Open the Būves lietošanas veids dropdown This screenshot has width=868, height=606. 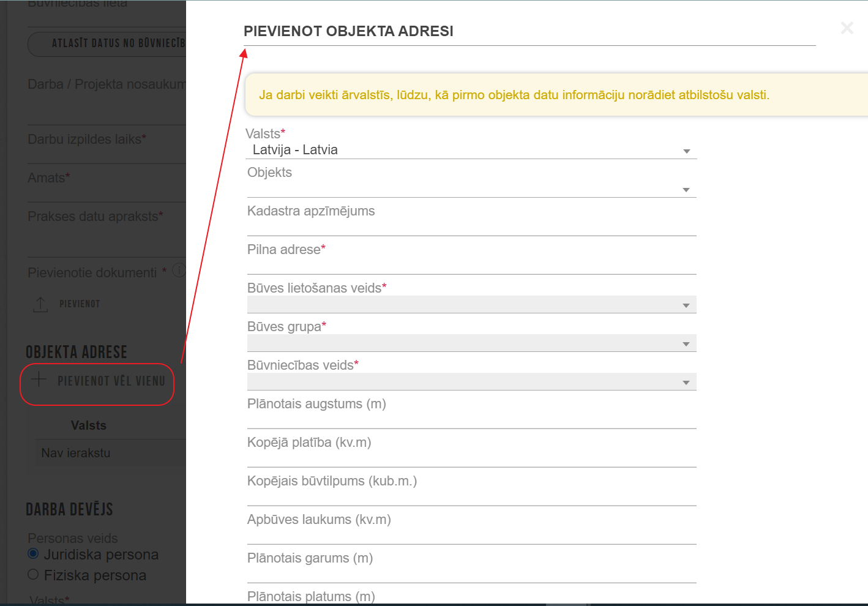coord(471,304)
